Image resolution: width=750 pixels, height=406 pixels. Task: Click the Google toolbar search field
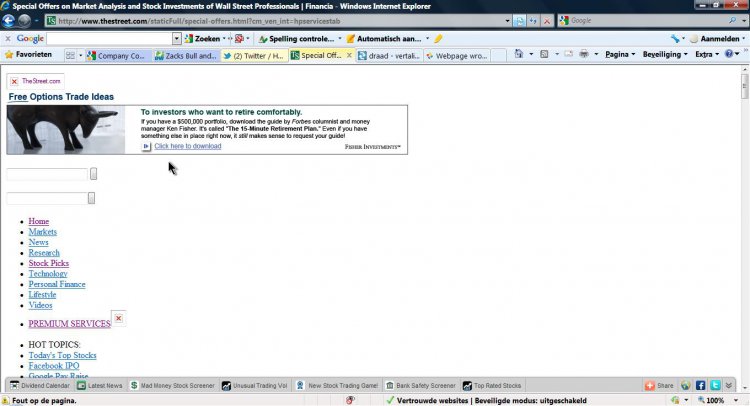click(110, 39)
